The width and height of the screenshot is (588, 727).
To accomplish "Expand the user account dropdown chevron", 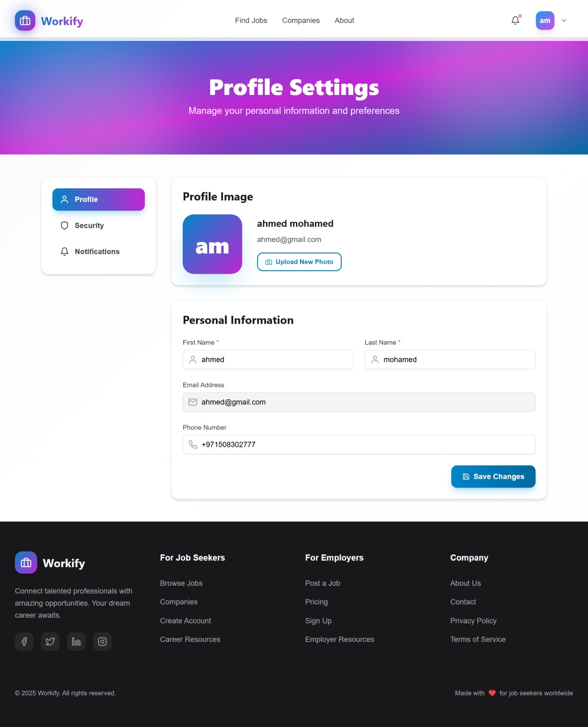I will click(564, 20).
